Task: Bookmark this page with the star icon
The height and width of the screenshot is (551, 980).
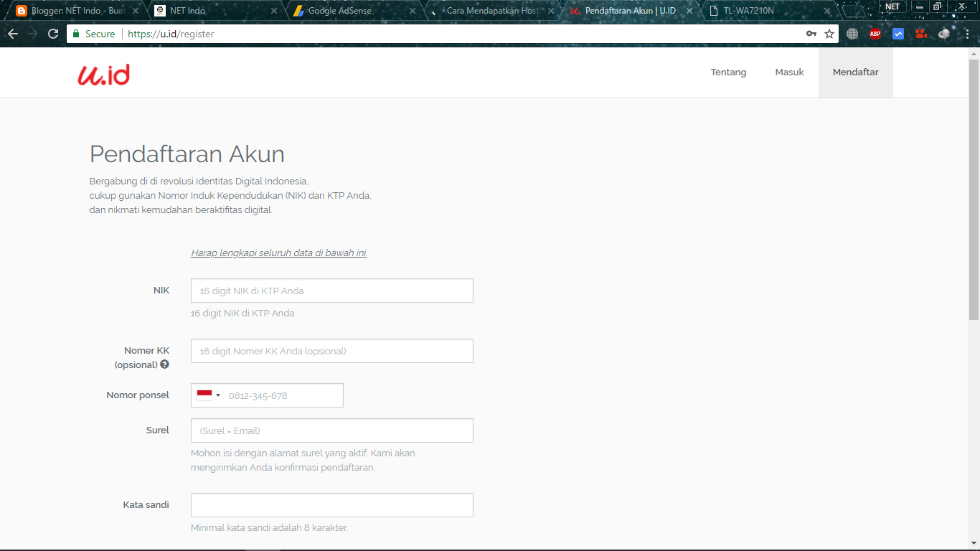Action: 829,34
